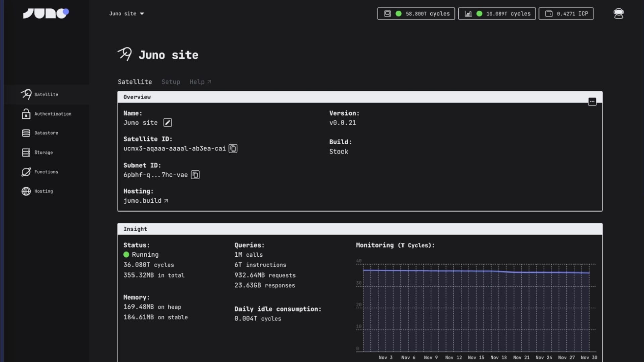This screenshot has height=362, width=644.
Task: Switch to the Setup tab
Action: click(x=171, y=82)
